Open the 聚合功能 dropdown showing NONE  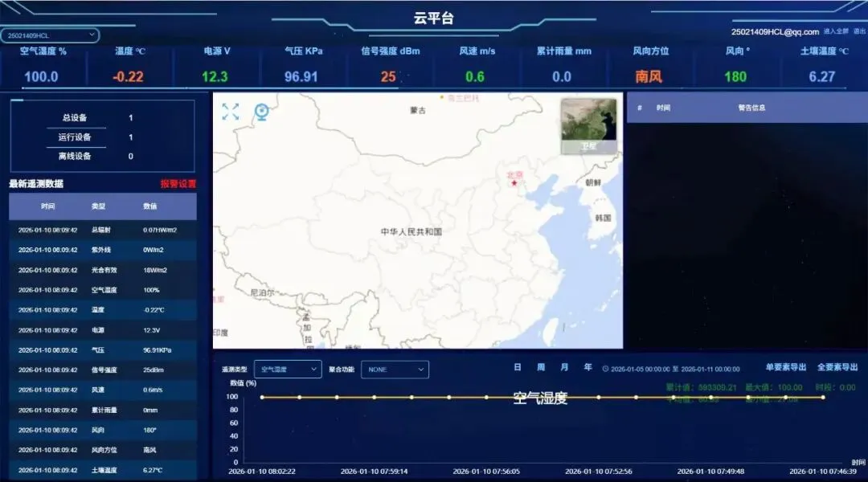click(395, 369)
